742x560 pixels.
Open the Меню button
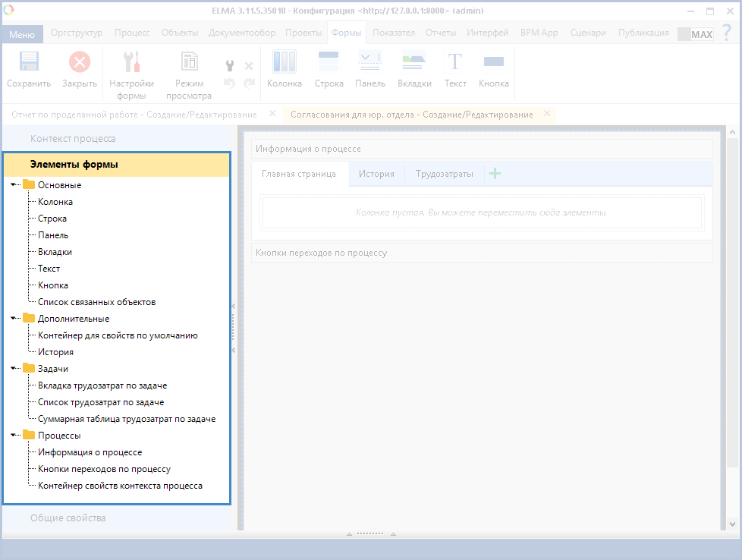(x=22, y=35)
